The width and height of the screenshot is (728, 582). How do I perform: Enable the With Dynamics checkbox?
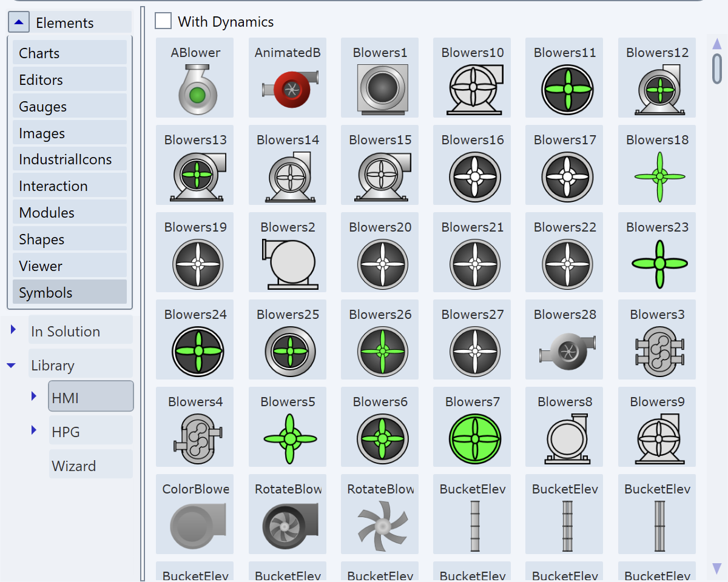pos(163,21)
